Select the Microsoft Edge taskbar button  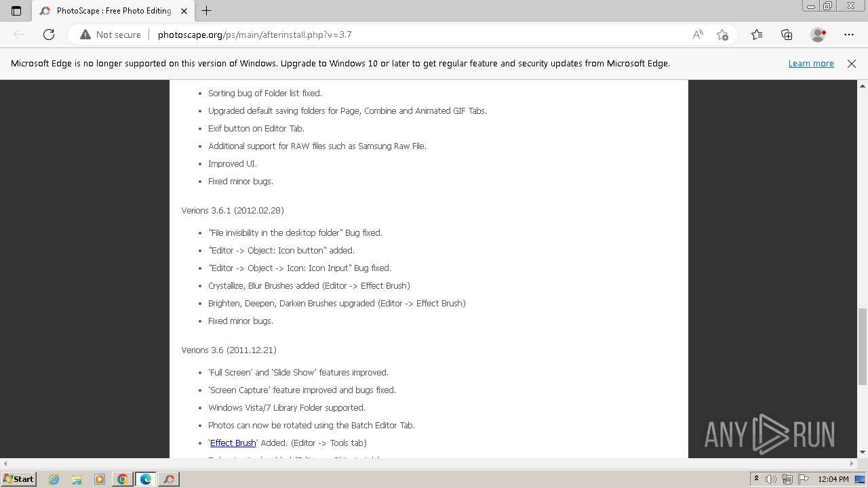click(146, 479)
